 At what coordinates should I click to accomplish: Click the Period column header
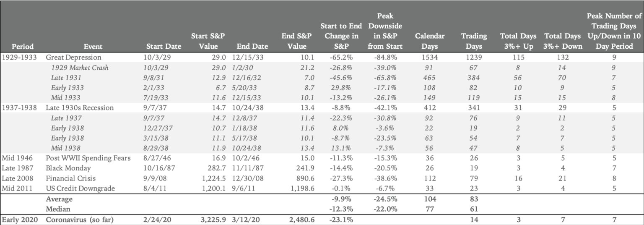point(23,46)
